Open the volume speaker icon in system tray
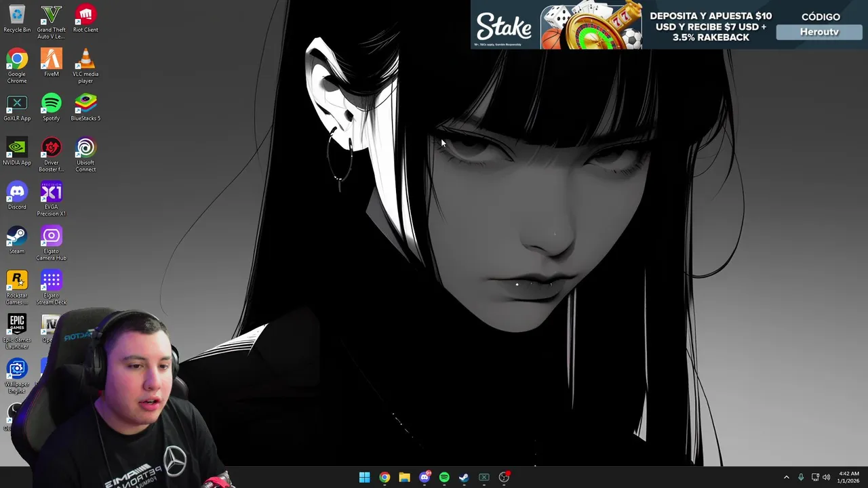Screen dimensions: 868x488 [826, 477]
